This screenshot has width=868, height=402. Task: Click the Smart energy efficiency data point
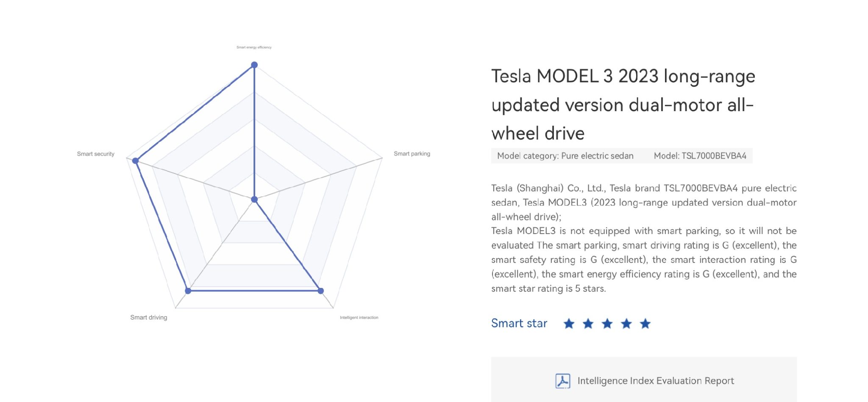[254, 65]
